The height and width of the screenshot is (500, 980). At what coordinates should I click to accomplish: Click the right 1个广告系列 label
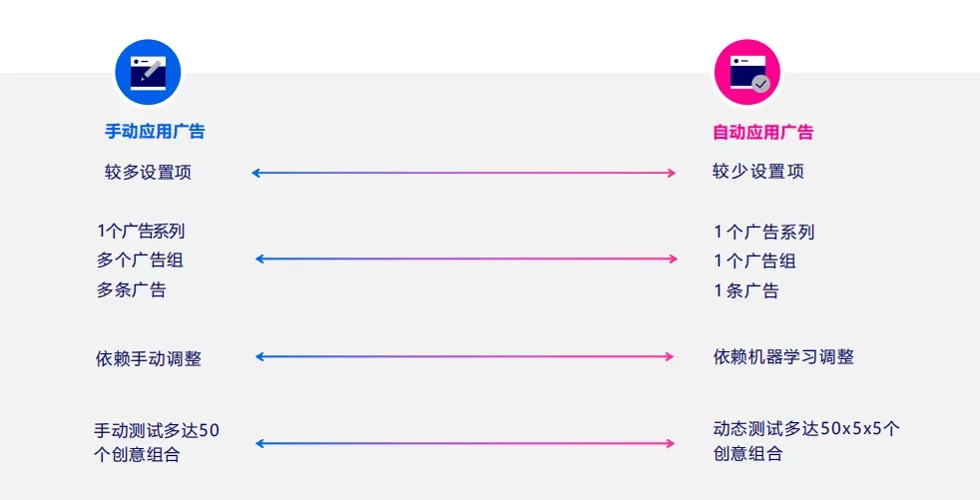[x=763, y=232]
